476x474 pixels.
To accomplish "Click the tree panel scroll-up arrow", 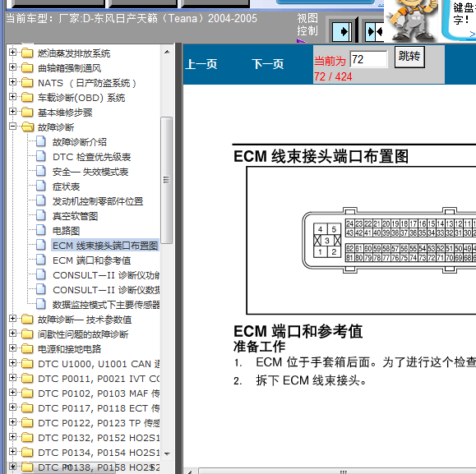I will point(167,52).
